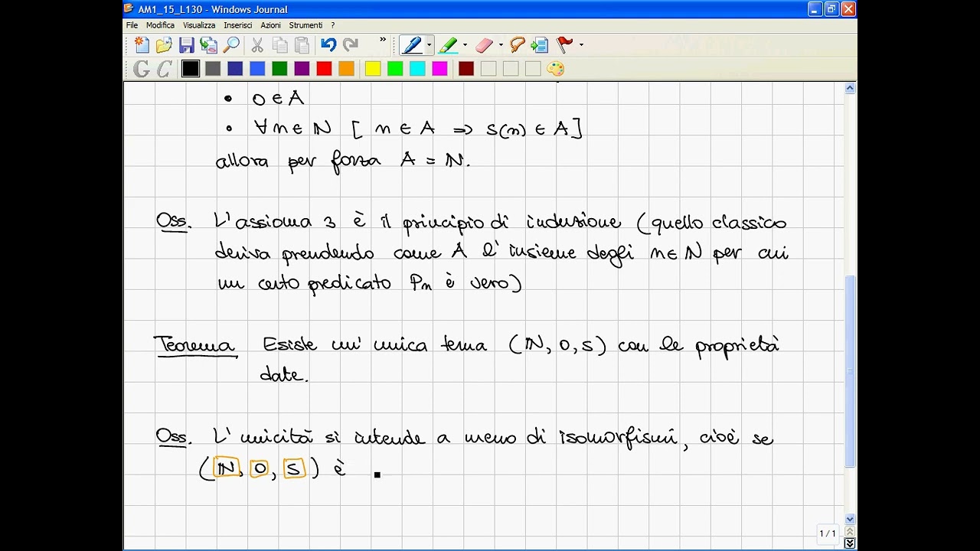The height and width of the screenshot is (551, 980).
Task: Select the Highlighter tool
Action: point(449,45)
